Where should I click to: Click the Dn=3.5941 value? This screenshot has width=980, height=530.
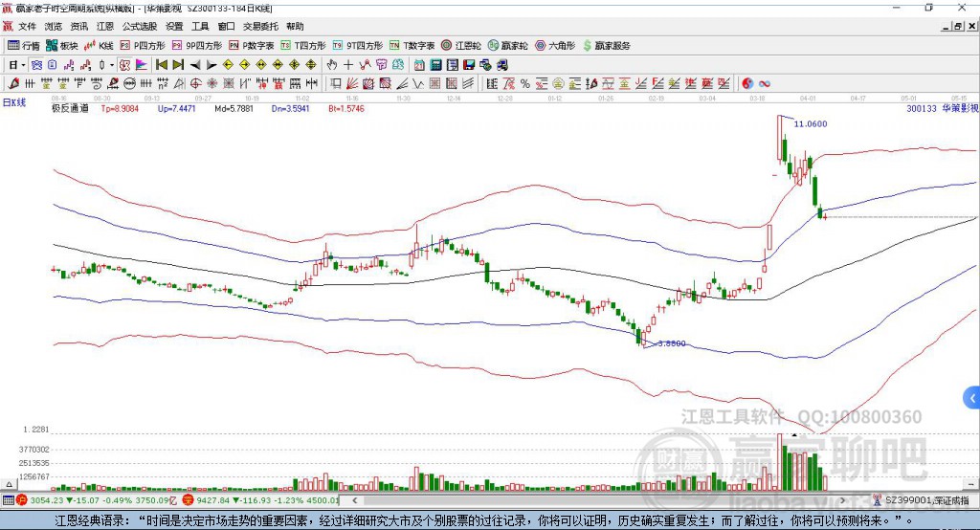pos(291,108)
